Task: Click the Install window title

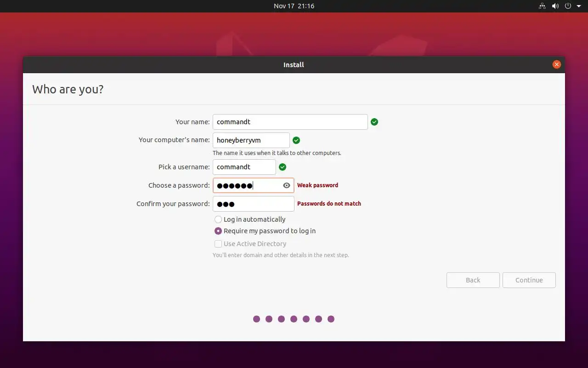Action: 294,65
